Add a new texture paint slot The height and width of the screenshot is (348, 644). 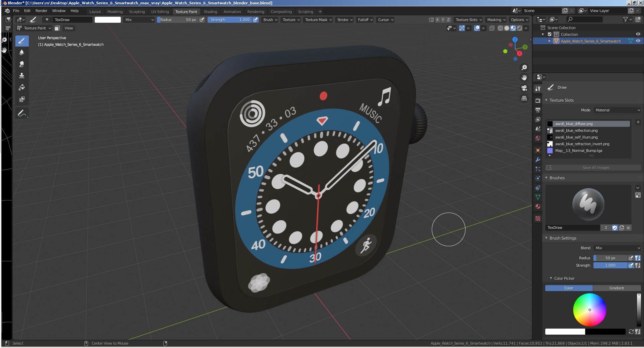click(638, 122)
